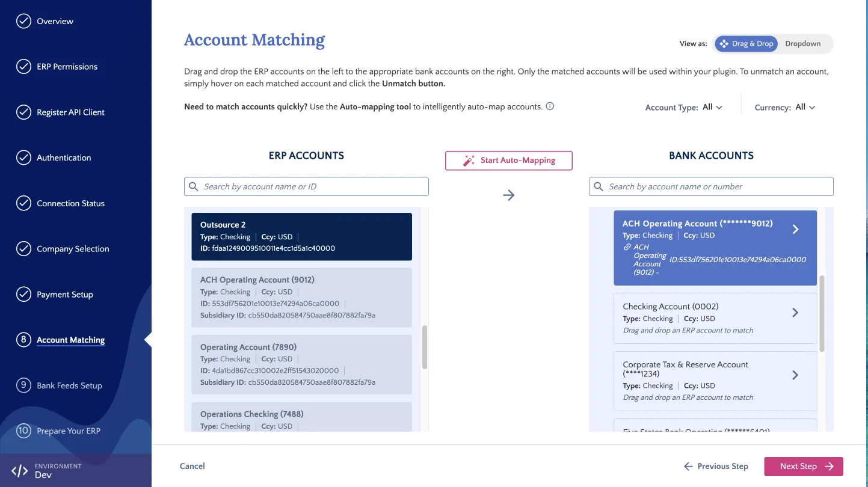
Task: Click the Register API Client checkmark icon
Action: pyautogui.click(x=23, y=112)
